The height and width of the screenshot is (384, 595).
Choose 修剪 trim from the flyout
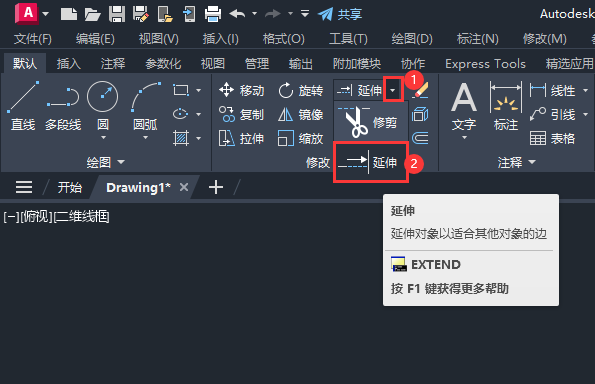[x=370, y=122]
